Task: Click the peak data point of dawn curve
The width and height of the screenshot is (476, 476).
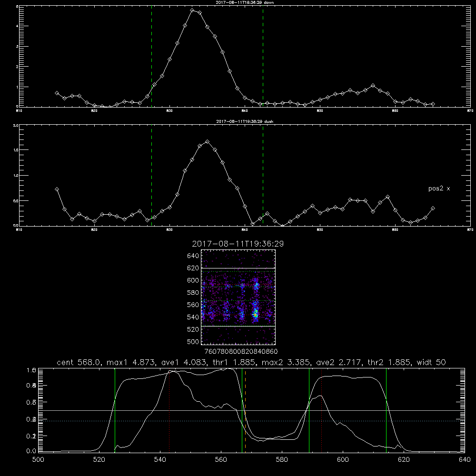Action: (192, 10)
